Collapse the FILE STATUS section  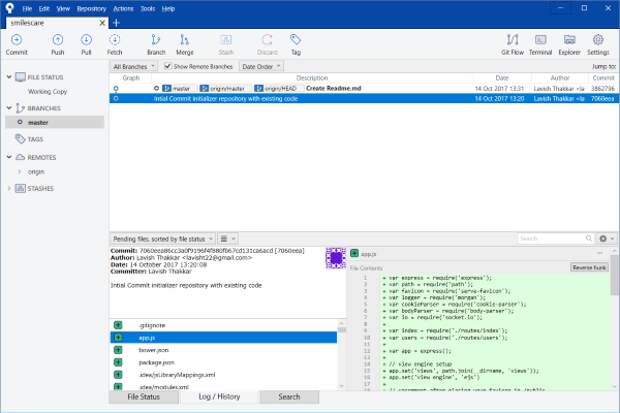click(x=9, y=77)
